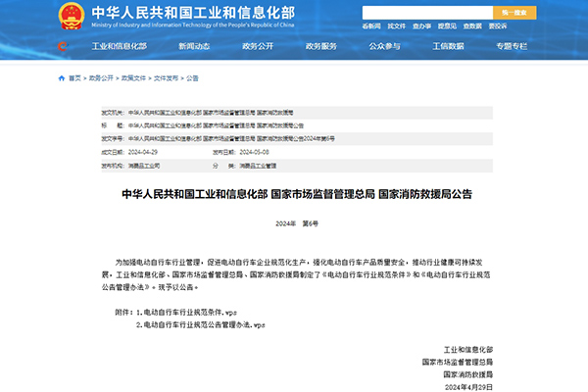Screen dimensions: 588x392
Task: Open the 专题专栏 nav item
Action: (512, 46)
